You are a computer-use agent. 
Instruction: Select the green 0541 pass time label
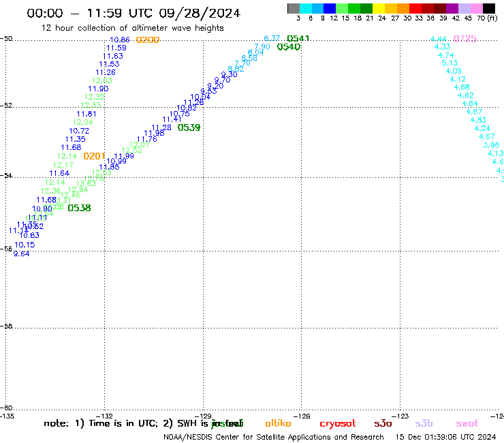pos(298,39)
